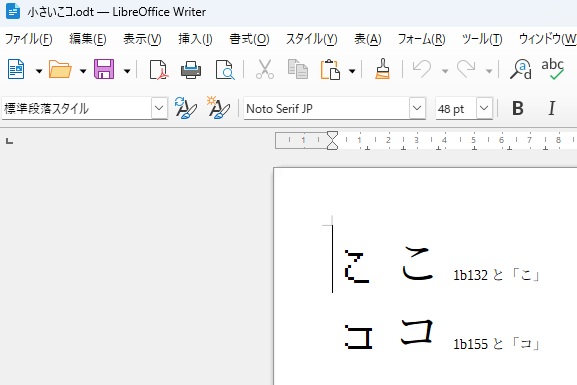577x385 pixels.
Task: Run the spelling check abc icon
Action: [552, 69]
